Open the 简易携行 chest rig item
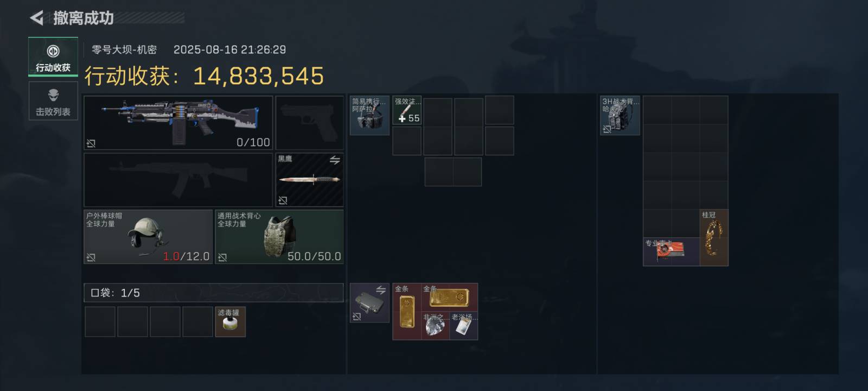 tap(369, 116)
